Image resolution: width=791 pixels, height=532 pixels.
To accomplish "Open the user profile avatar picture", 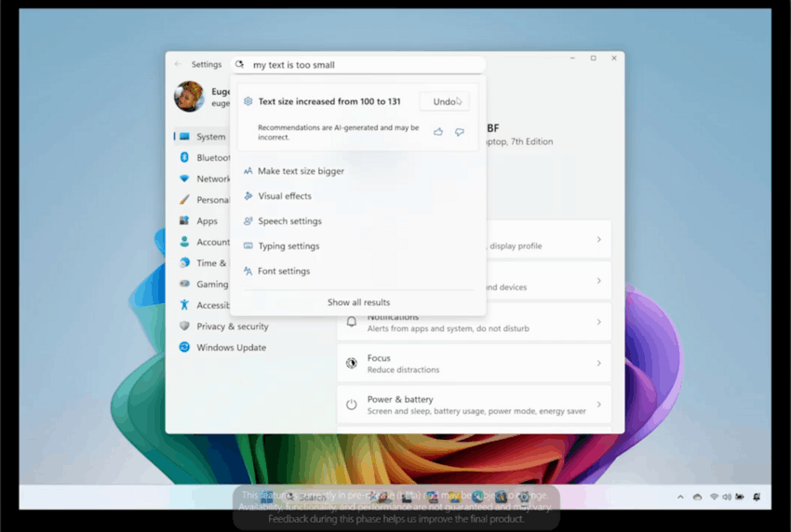I will pos(189,96).
